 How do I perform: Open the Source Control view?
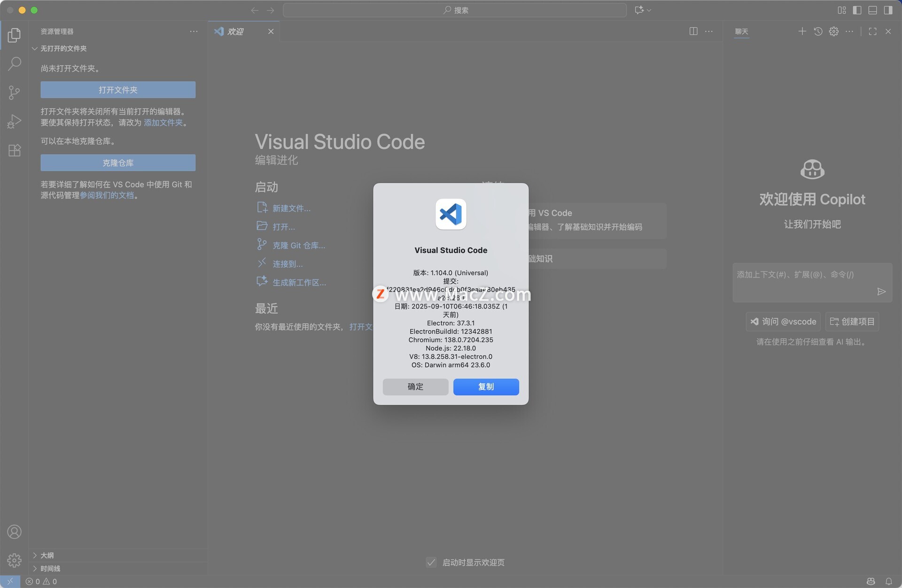click(x=14, y=93)
